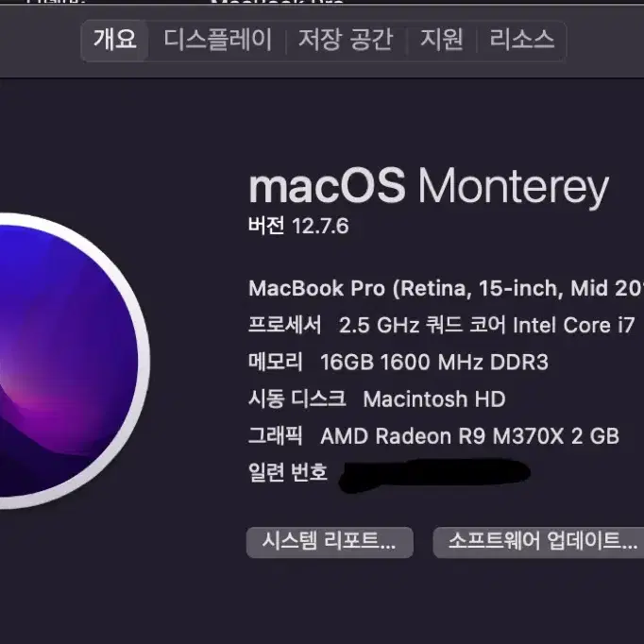The height and width of the screenshot is (644, 644).
Task: Select the 16GB 1600 MHz DDR3 value
Action: (x=434, y=363)
